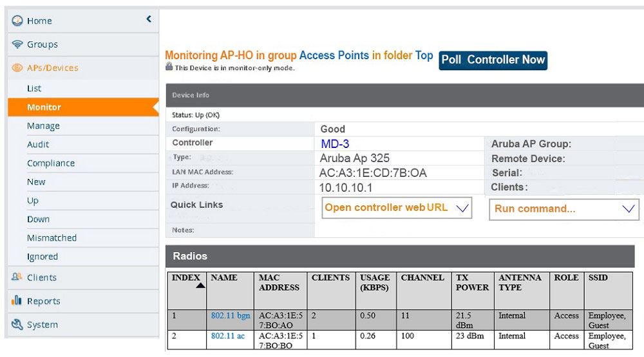Click the System wrench icon
644x357 pixels.
pos(17,324)
